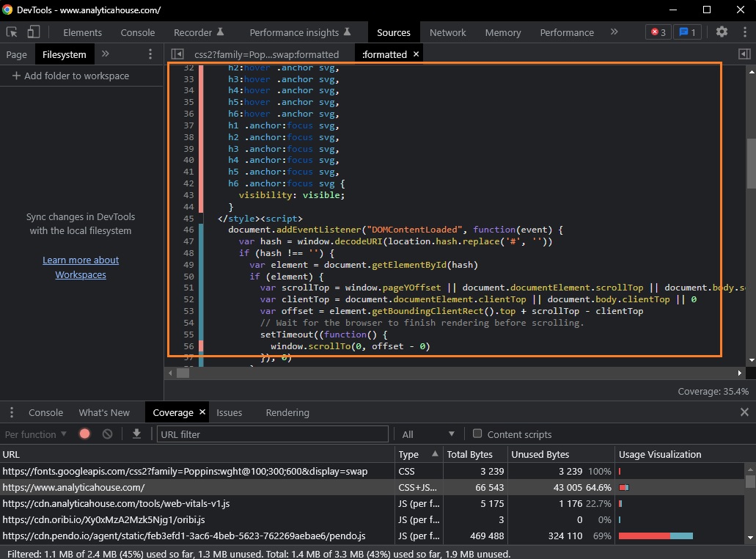Screen dimensions: 756x559
Task: Select the Page navigator tab
Action: [16, 54]
